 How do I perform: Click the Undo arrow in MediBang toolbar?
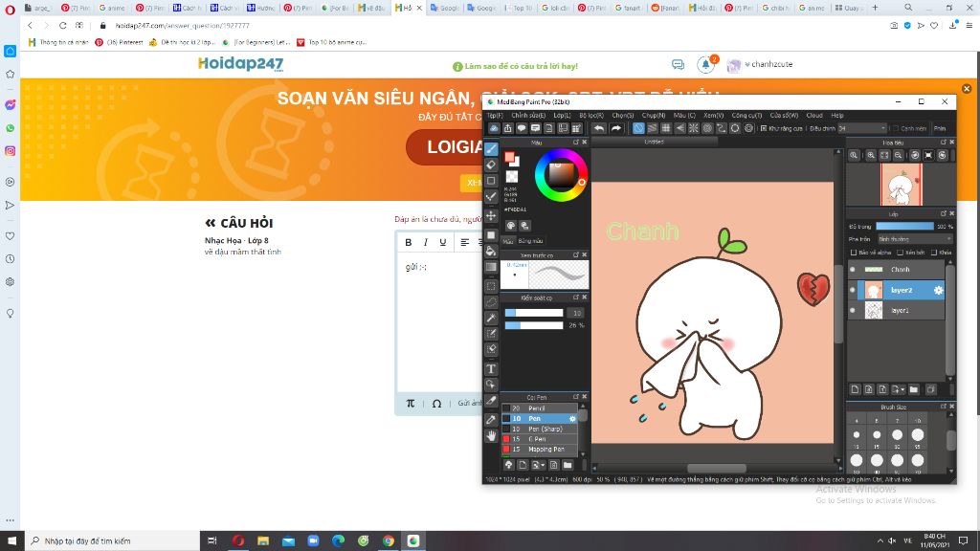599,128
